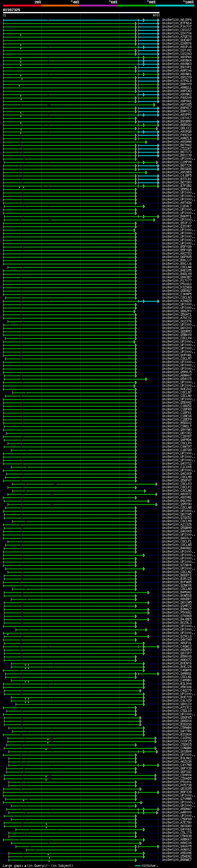197x868 pixels.
Task: Click the red ~20% identity legend bar
Action: (x=22, y=6)
